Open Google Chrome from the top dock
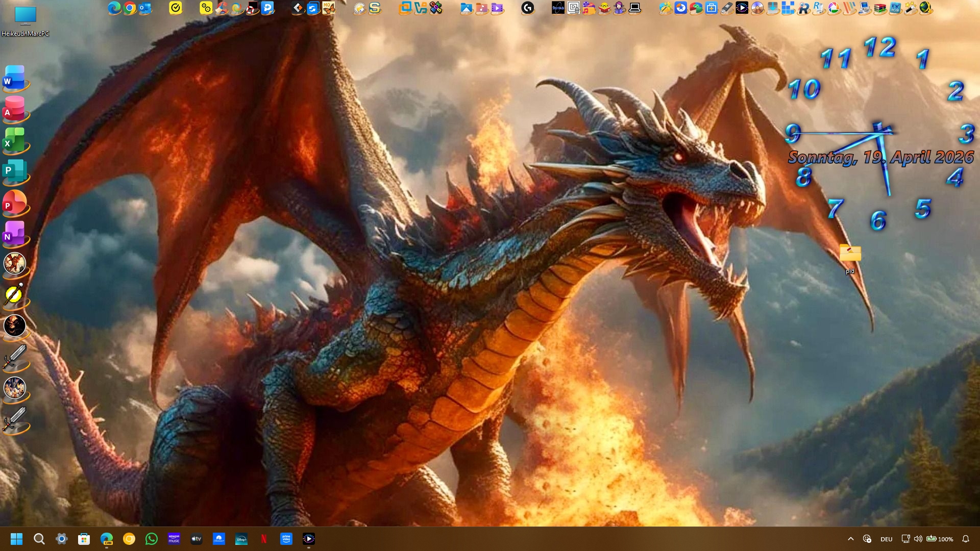The height and width of the screenshot is (551, 980). [x=130, y=8]
